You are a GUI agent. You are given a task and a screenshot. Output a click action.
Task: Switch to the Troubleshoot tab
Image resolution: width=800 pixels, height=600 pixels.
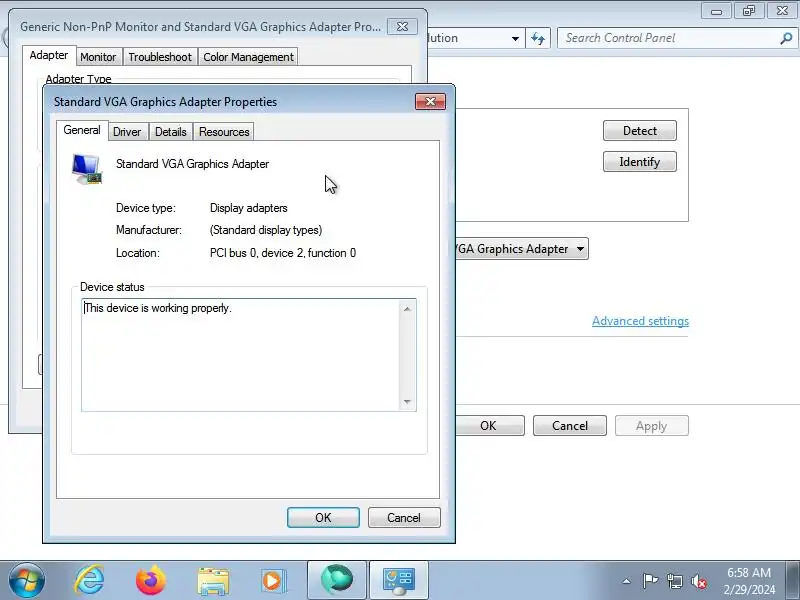point(160,57)
